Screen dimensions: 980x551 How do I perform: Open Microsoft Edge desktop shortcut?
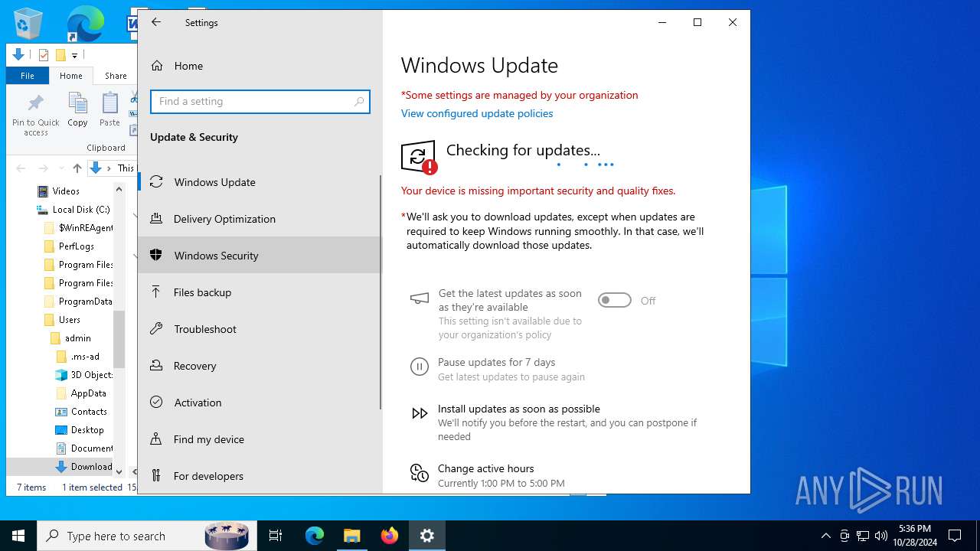(x=84, y=24)
